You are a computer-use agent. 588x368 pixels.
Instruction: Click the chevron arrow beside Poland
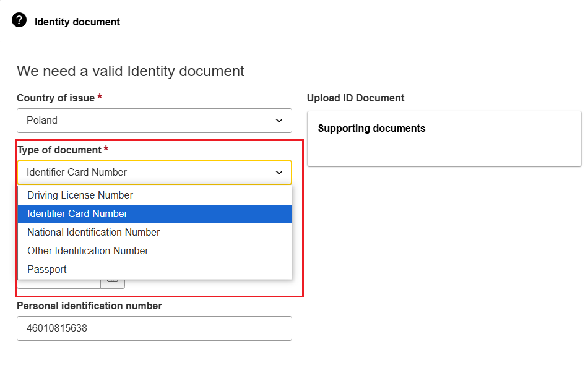(x=279, y=121)
